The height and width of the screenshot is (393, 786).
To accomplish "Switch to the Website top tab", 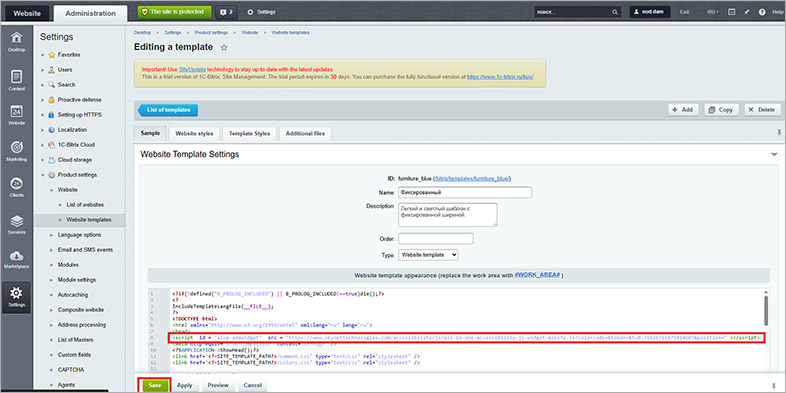I will [27, 14].
